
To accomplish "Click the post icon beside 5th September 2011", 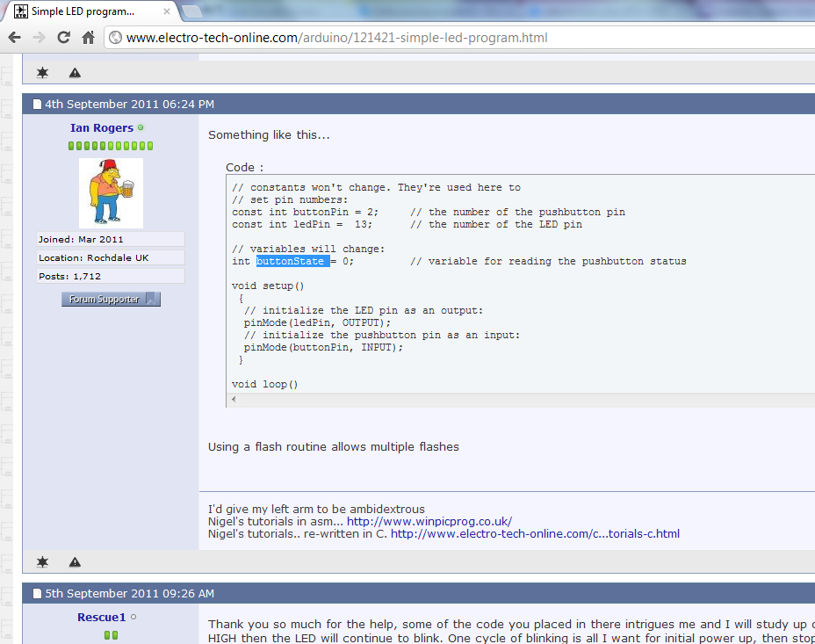I will (37, 593).
